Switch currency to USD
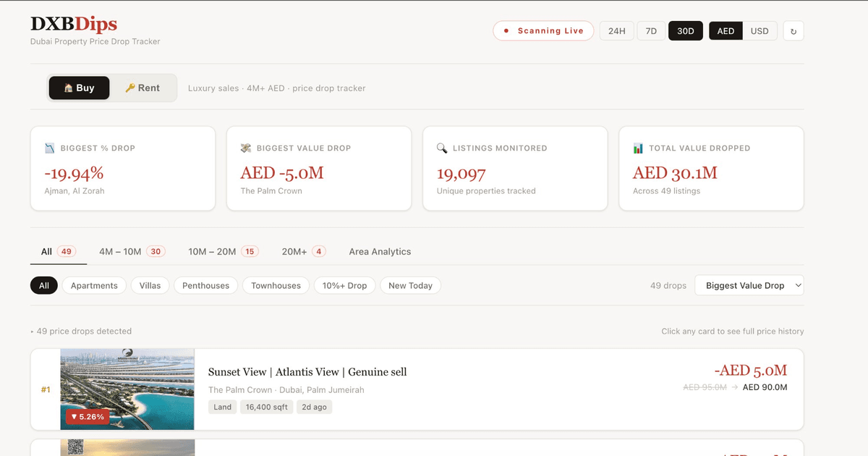The width and height of the screenshot is (868, 456). (760, 30)
